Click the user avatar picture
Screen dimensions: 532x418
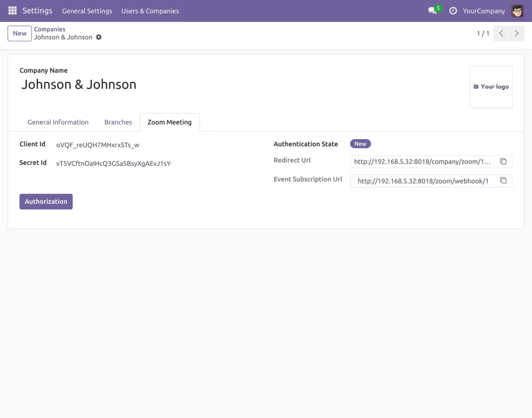click(517, 11)
